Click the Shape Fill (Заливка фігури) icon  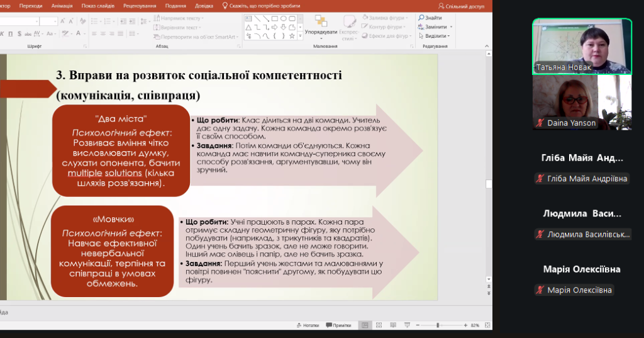pyautogui.click(x=365, y=18)
